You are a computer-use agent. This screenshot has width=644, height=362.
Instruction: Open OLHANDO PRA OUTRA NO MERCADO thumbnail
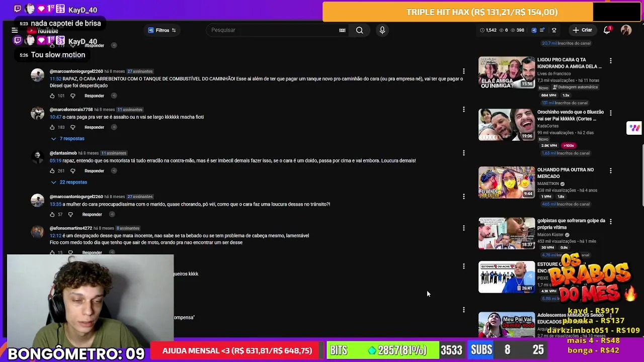point(507,183)
